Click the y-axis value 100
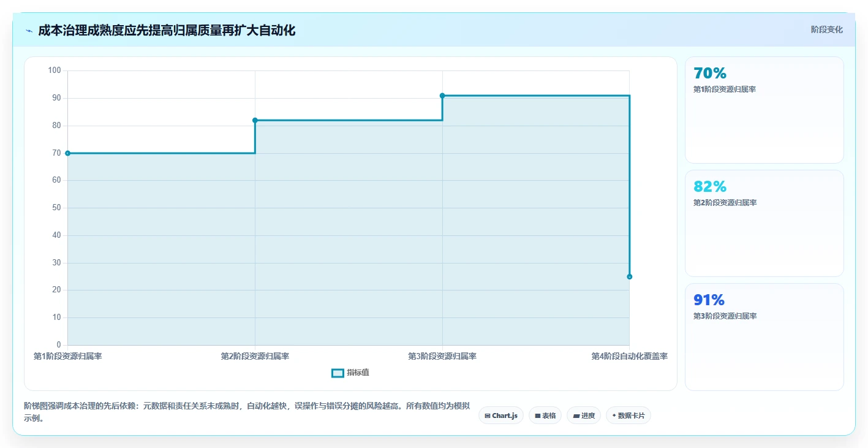Image resolution: width=868 pixels, height=448 pixels. click(x=55, y=70)
